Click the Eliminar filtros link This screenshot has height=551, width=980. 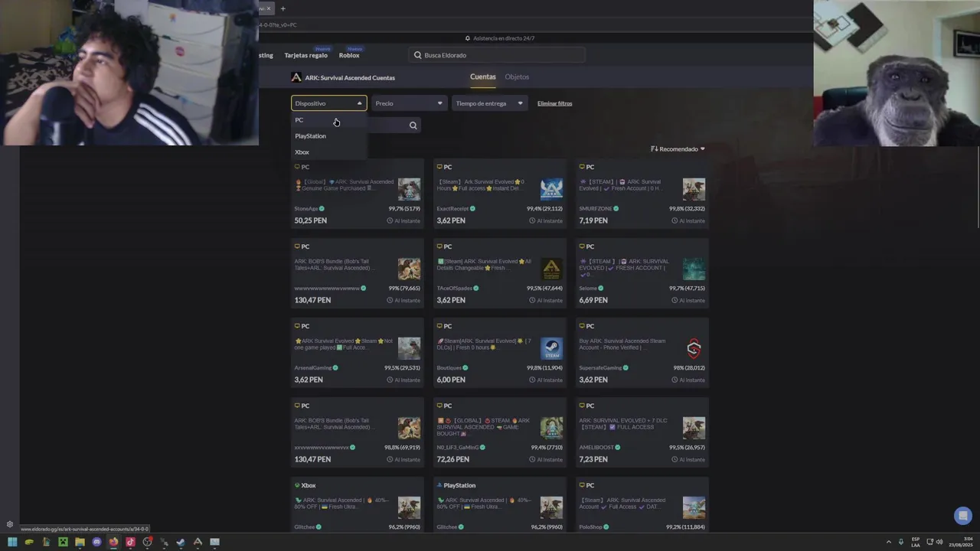(554, 103)
